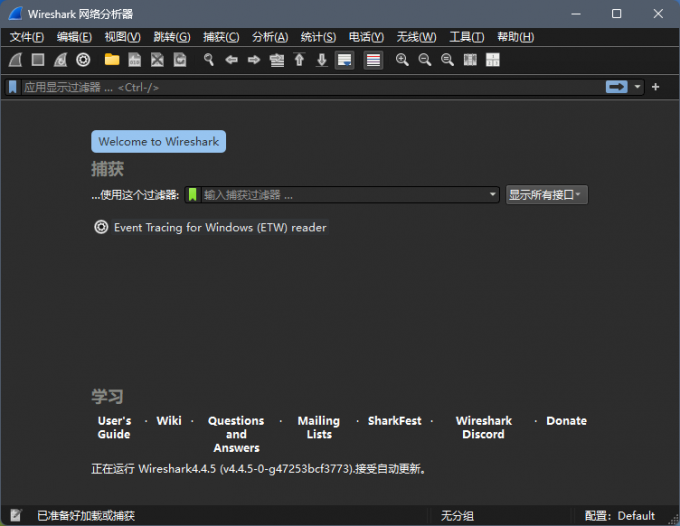Open the 捕获(C) menu
The height and width of the screenshot is (526, 680).
(x=221, y=37)
